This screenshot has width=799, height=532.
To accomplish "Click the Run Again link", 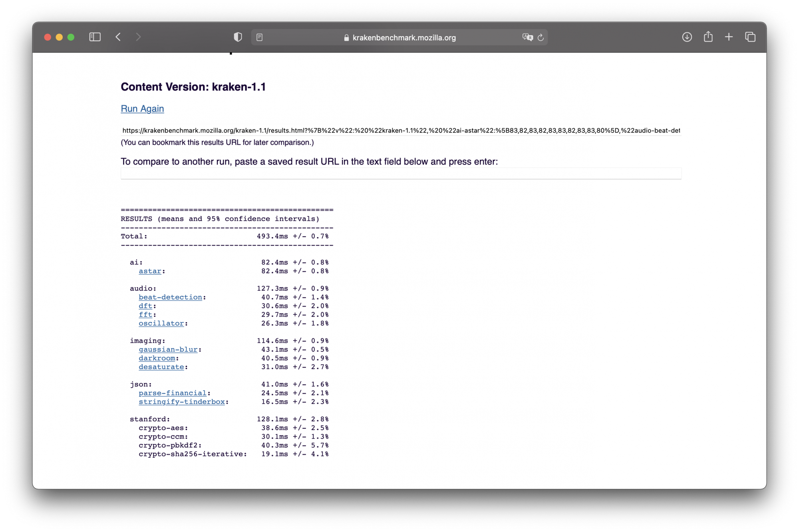I will (142, 109).
